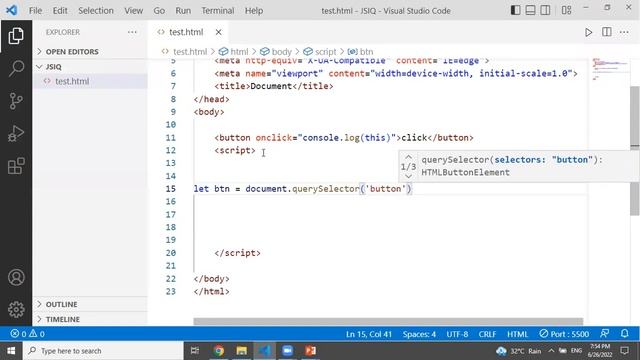Viewport: 640px width, 360px height.
Task: Click html in the breadcrumb
Action: (239, 52)
